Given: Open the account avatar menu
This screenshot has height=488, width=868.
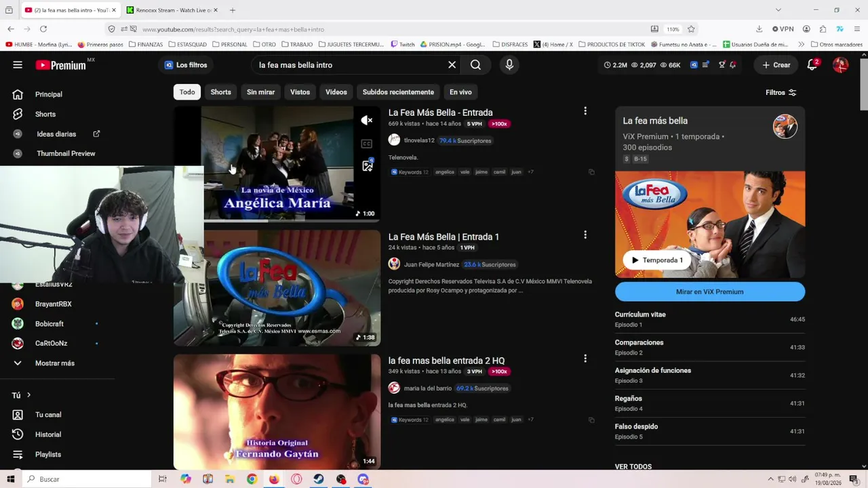Looking at the screenshot, I should tap(840, 65).
